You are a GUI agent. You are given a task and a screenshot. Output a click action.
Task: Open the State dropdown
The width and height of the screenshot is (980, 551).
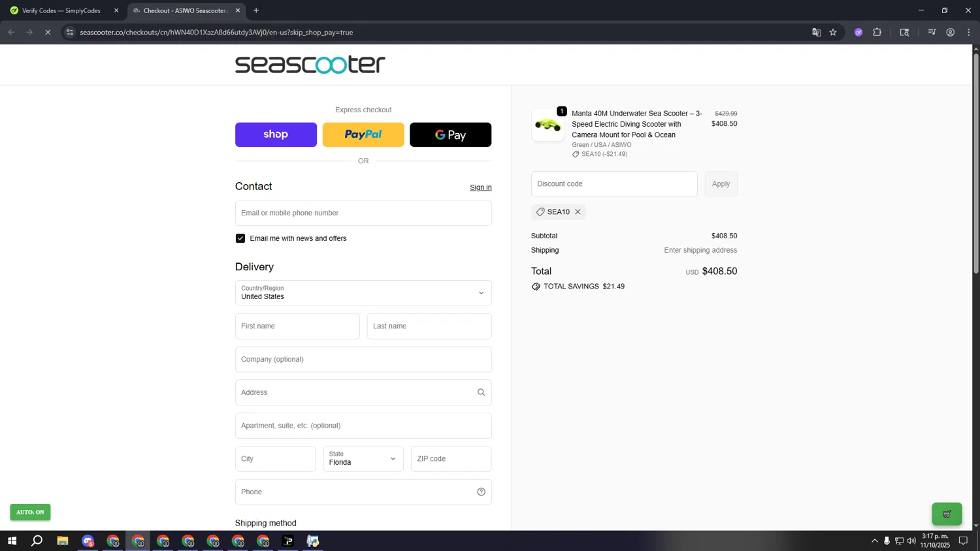[x=363, y=458]
